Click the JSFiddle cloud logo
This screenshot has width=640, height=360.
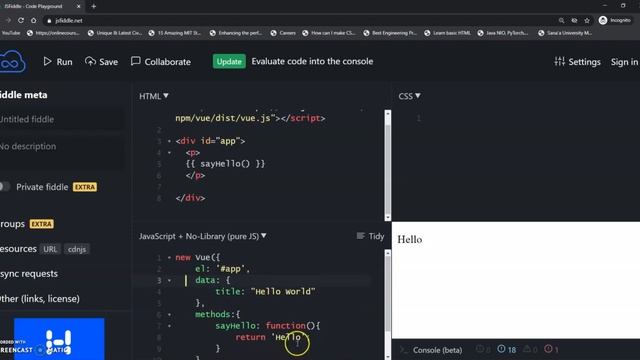click(12, 62)
